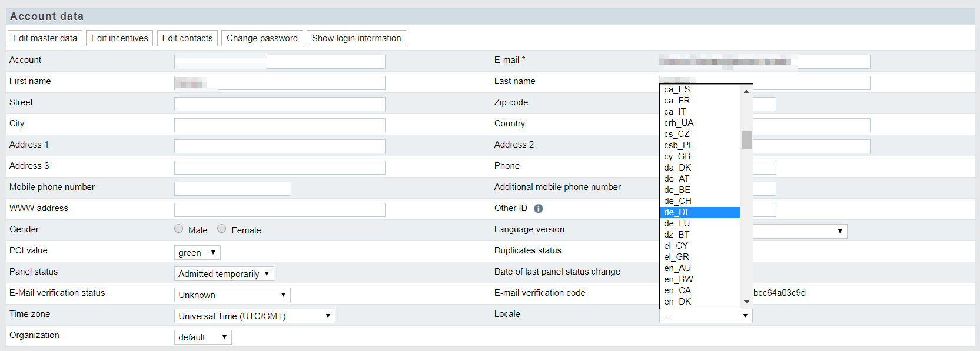Choose el_GR in locale list
This screenshot has height=351, width=980.
coord(700,257)
